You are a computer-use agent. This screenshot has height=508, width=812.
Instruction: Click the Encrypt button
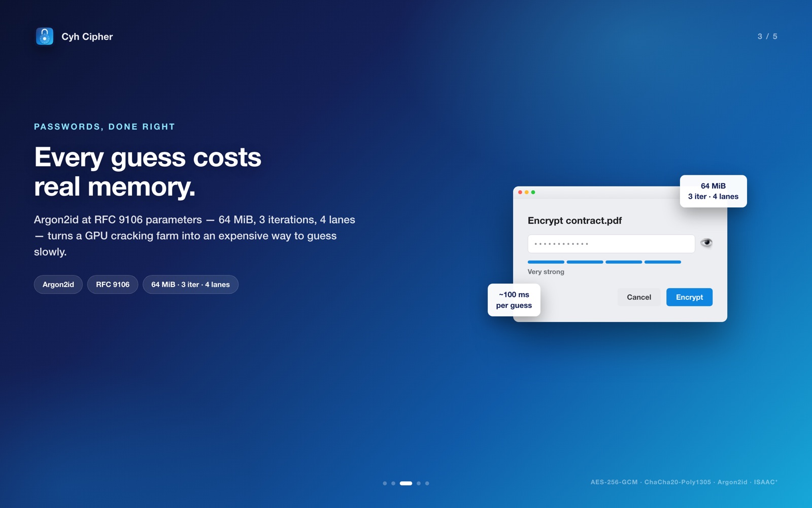point(689,297)
